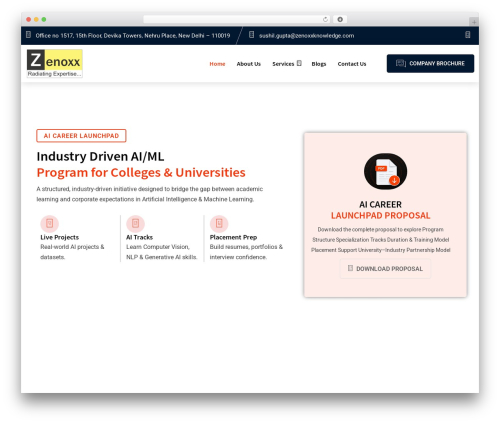Click 'Industry Driven AI/ML' headline
This screenshot has height=423, width=500.
(x=100, y=156)
